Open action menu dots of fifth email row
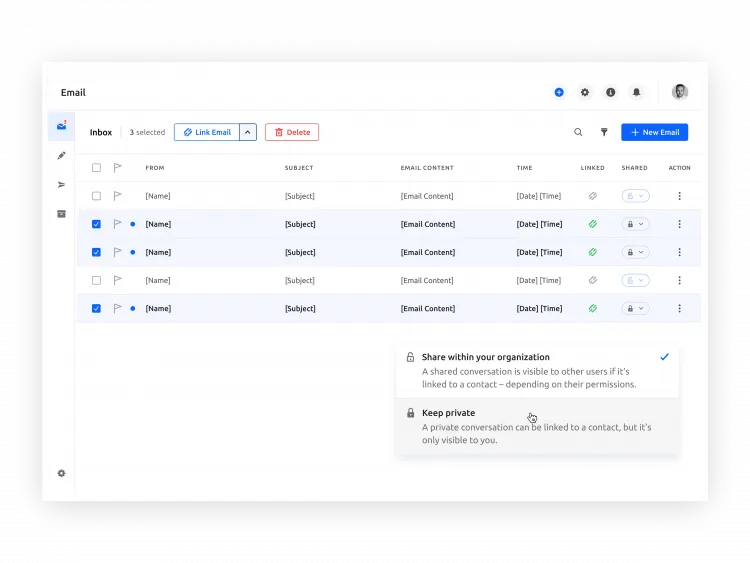The width and height of the screenshot is (750, 563). 679,309
